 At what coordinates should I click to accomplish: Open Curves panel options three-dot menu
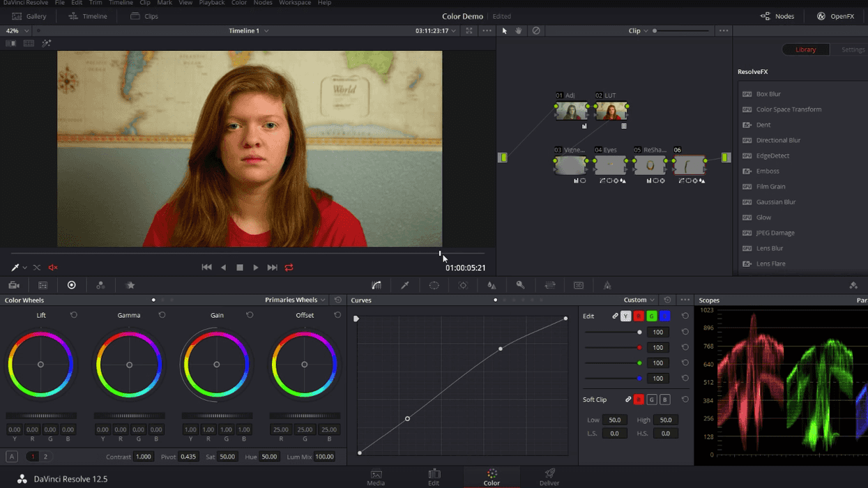pyautogui.click(x=685, y=300)
